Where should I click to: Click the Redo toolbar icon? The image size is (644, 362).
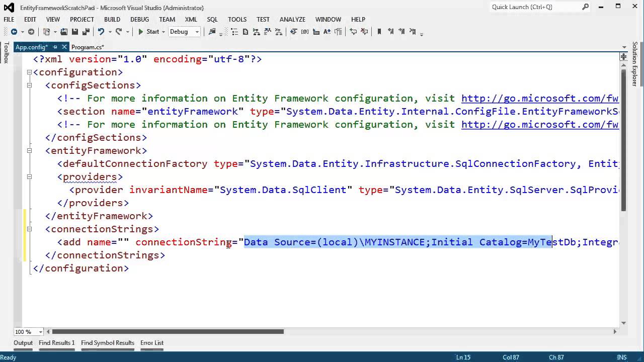click(x=119, y=32)
